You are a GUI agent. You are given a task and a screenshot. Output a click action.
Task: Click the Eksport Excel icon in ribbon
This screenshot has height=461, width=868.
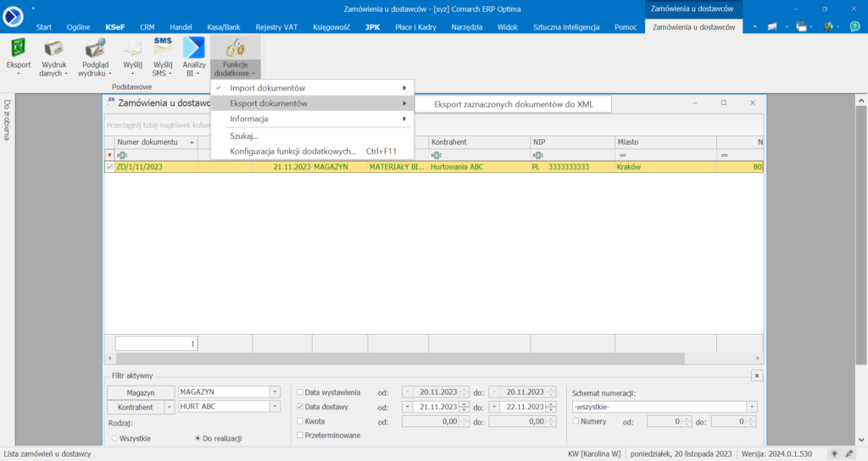point(18,48)
